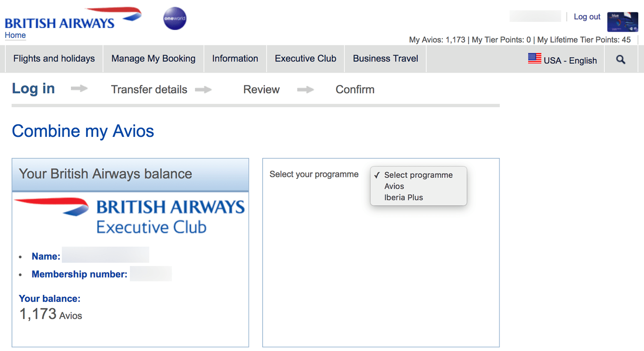The width and height of the screenshot is (644, 351).
Task: Click the oneworld alliance icon
Action: coord(174,19)
